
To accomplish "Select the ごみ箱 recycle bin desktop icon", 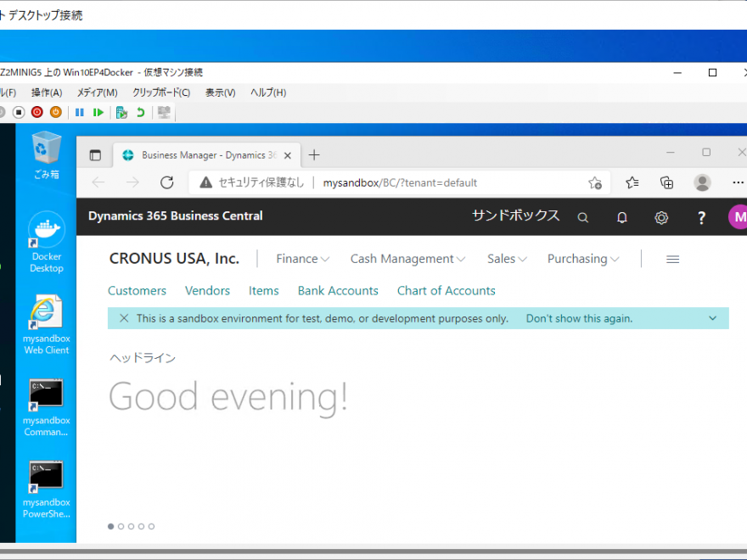I will [x=47, y=155].
